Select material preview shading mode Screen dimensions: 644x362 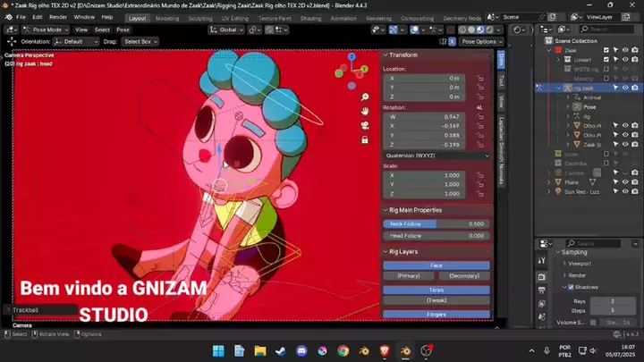click(x=480, y=29)
